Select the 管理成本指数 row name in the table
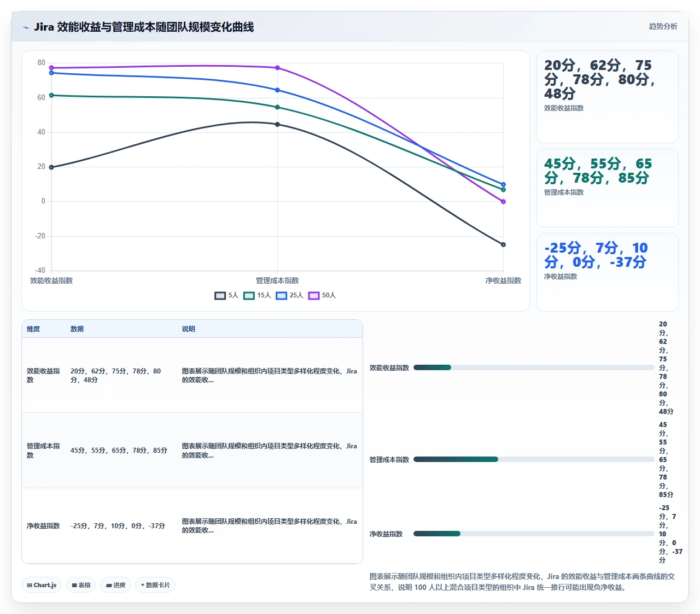This screenshot has height=614, width=700. point(43,451)
